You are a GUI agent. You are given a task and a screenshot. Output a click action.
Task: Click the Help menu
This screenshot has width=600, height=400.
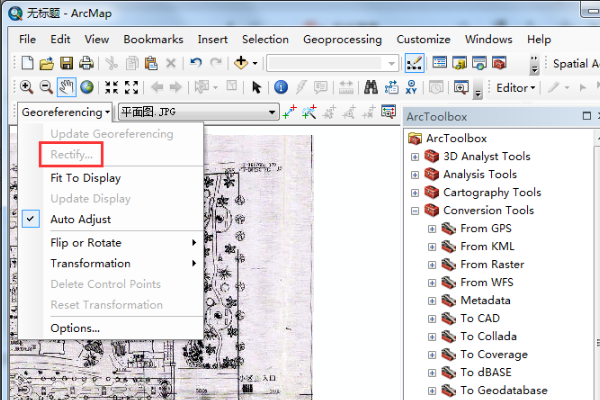pyautogui.click(x=539, y=39)
